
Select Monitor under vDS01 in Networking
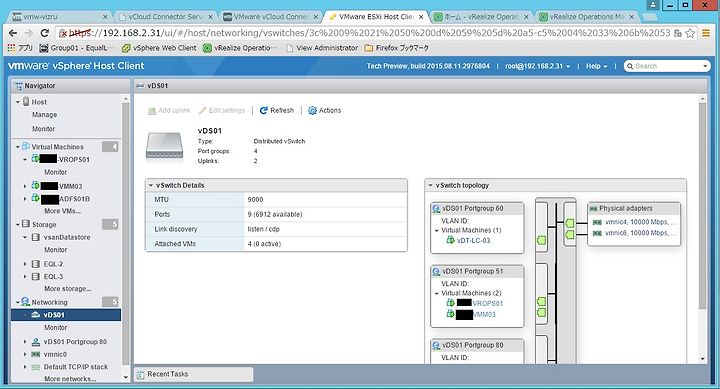point(56,327)
